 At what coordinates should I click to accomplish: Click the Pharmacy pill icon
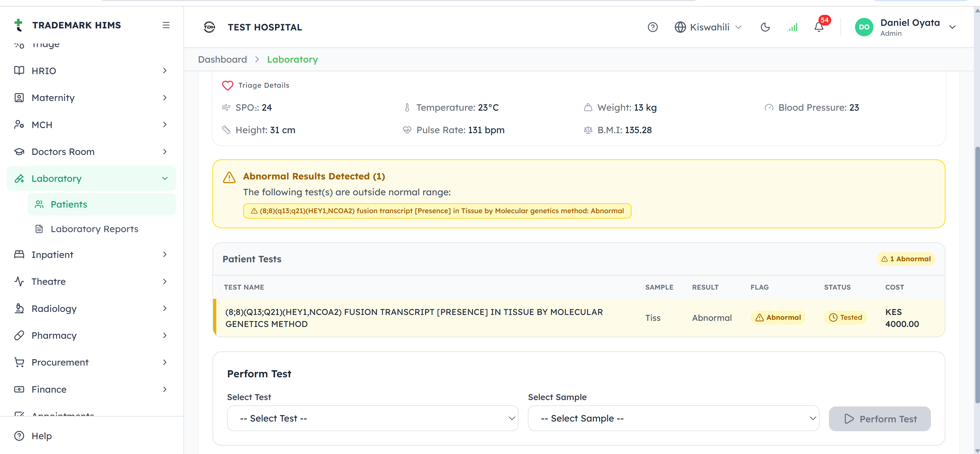click(19, 336)
